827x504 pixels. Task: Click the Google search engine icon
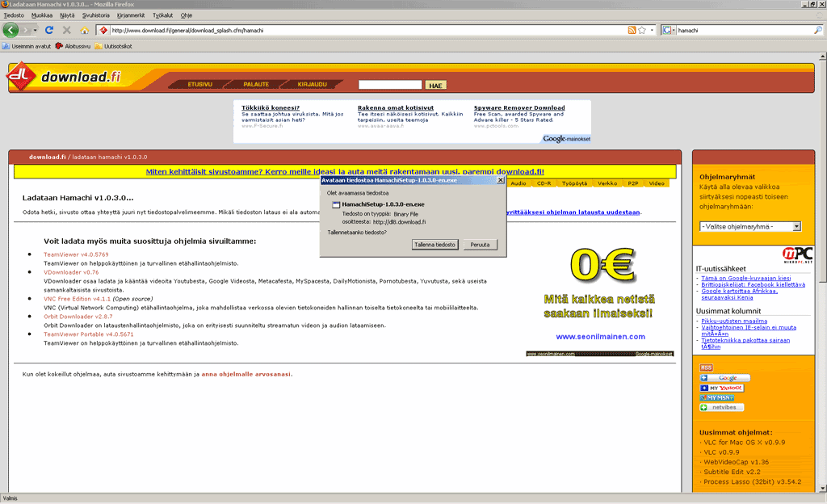[666, 30]
